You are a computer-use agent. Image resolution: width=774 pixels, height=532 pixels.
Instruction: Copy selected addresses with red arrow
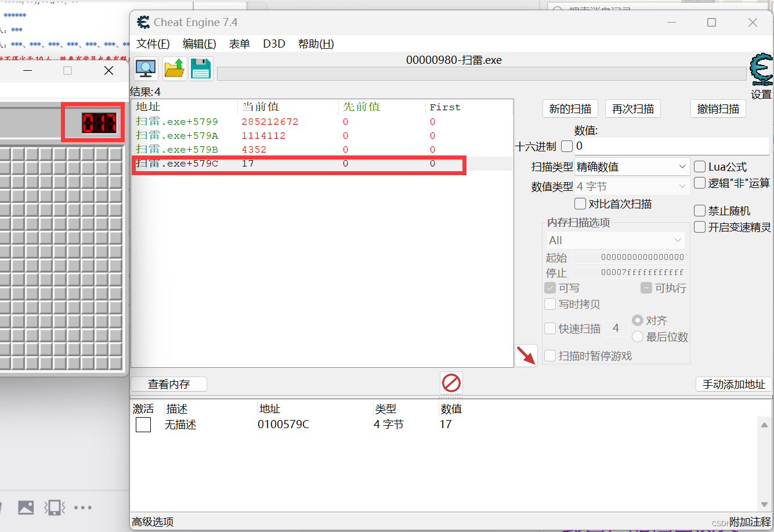tap(526, 355)
